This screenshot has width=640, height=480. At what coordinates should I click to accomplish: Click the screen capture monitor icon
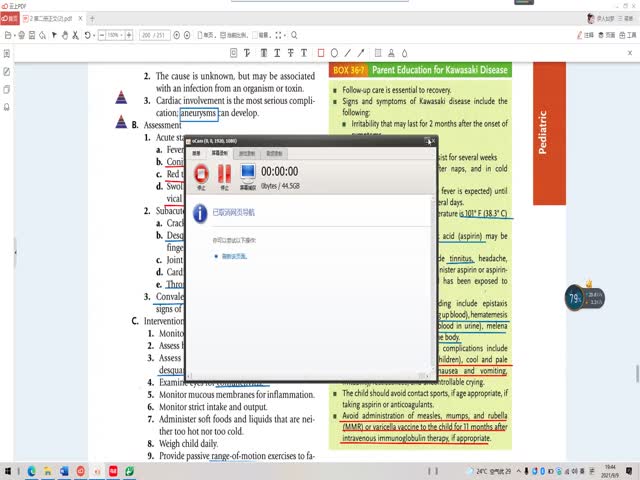pyautogui.click(x=246, y=176)
